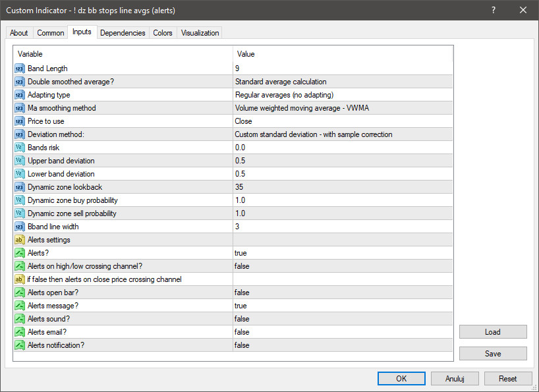Toggle the Alerts? value set to true
The height and width of the screenshot is (392, 539).
point(343,253)
